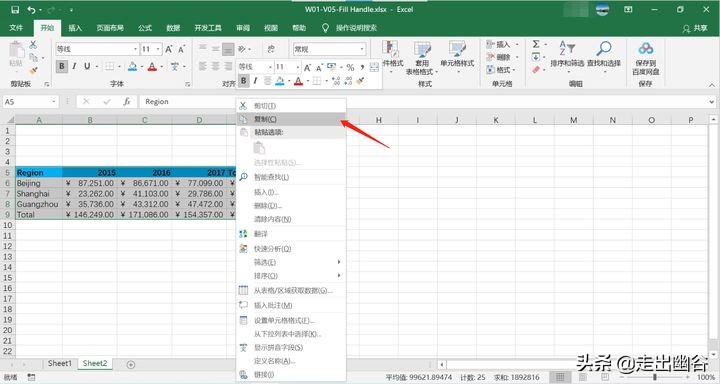Click merge cells icon in mini toolbar
Image resolution: width=720 pixels, height=384 pixels.
tap(375, 68)
